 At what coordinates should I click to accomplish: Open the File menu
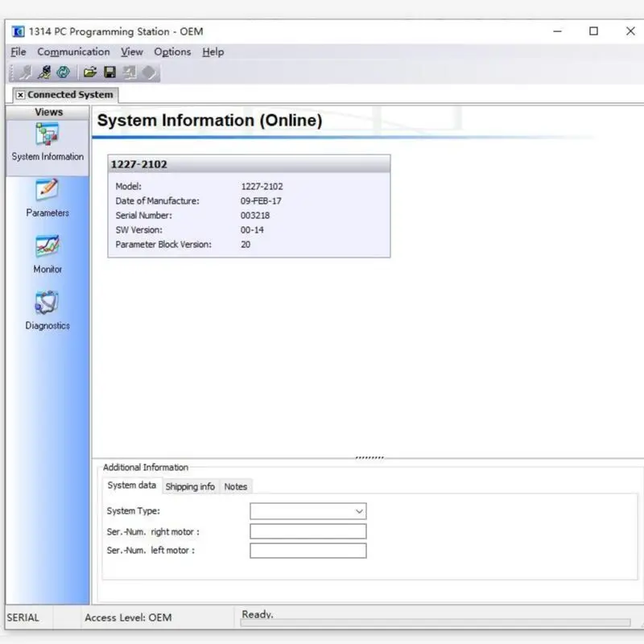(x=18, y=52)
